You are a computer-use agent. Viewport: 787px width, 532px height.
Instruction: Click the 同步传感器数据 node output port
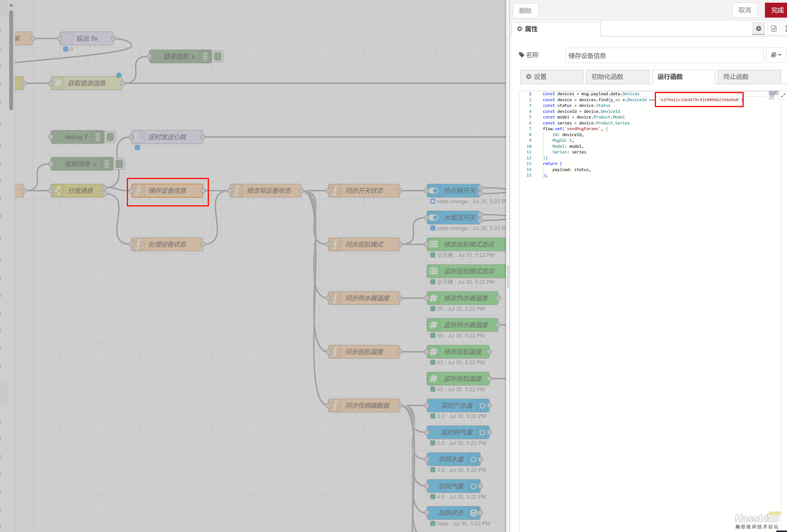(x=400, y=405)
